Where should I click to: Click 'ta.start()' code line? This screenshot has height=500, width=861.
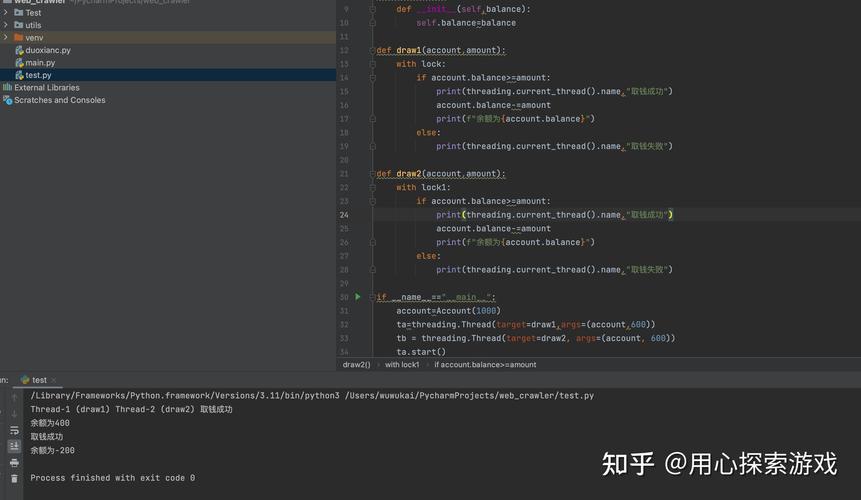click(x=421, y=352)
